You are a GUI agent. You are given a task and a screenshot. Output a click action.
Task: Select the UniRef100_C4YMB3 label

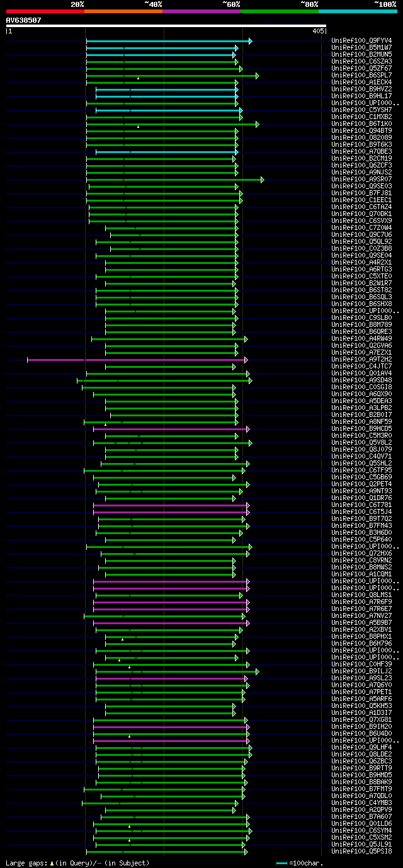(361, 803)
